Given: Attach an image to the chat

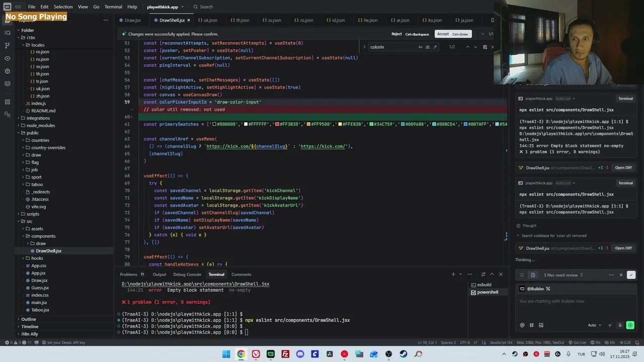Looking at the screenshot, I should coord(541,325).
